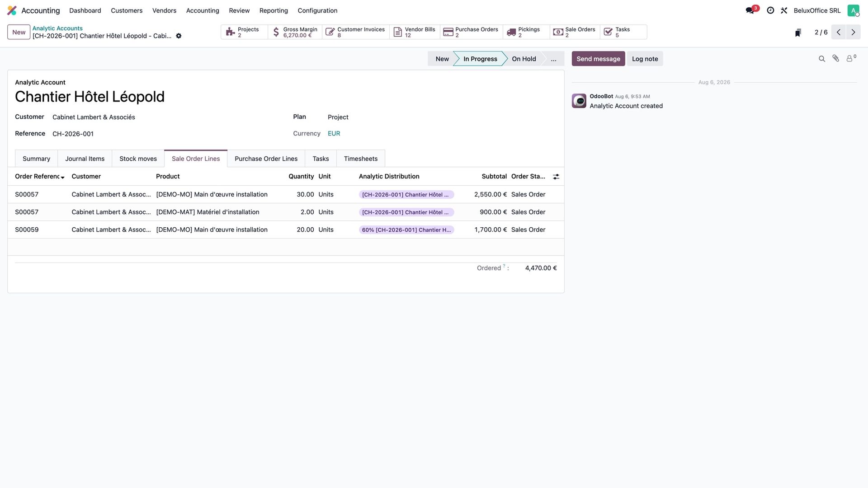The height and width of the screenshot is (488, 868).
Task: Expand the status bar ellipsis menu
Action: pos(553,59)
